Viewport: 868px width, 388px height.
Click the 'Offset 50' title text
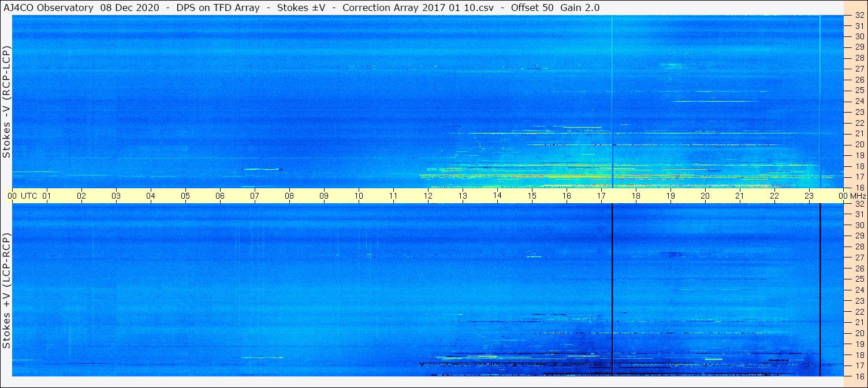point(533,8)
